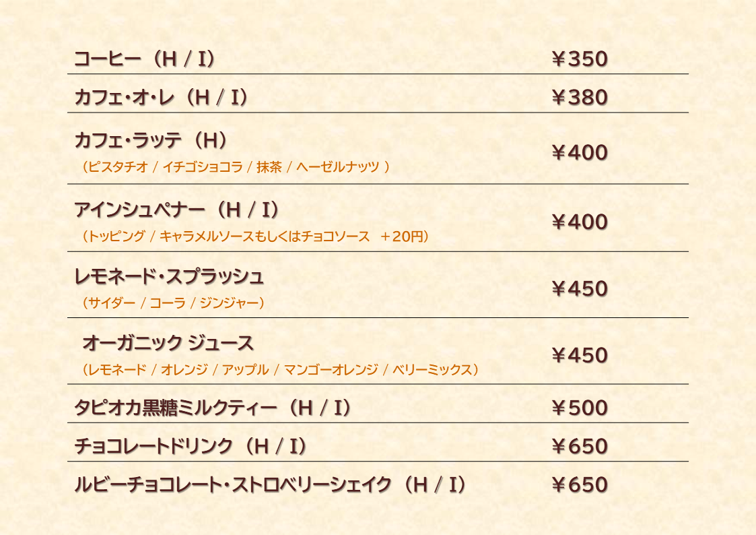Click the ヘーゼルナッツ flavor option

click(338, 167)
